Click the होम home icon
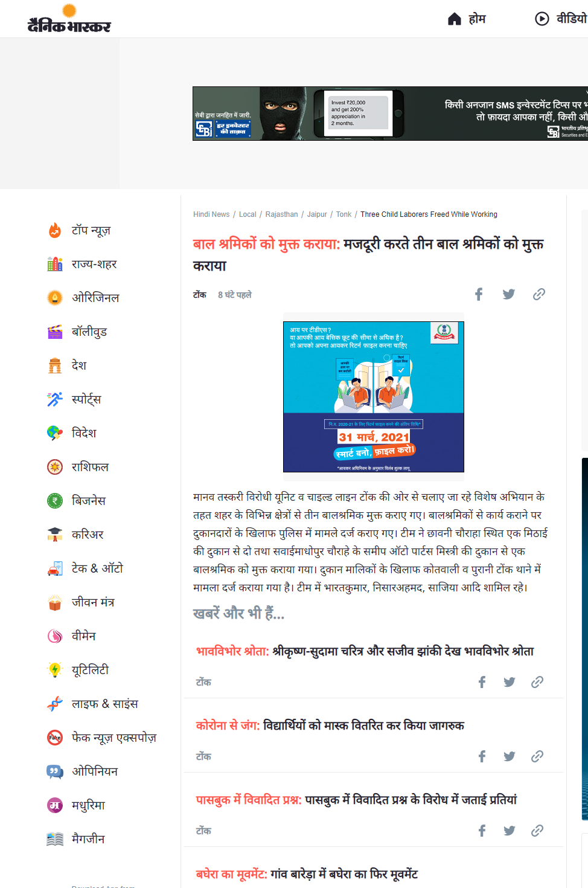 click(455, 19)
